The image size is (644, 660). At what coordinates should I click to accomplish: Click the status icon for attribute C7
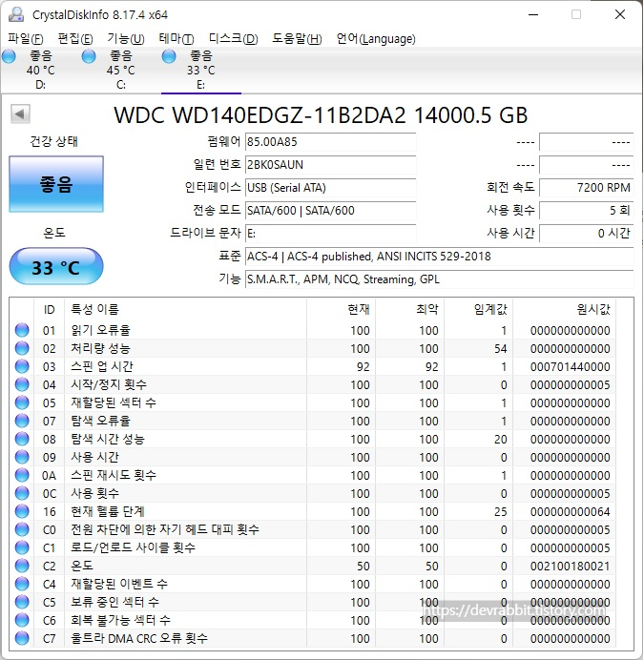click(x=22, y=638)
